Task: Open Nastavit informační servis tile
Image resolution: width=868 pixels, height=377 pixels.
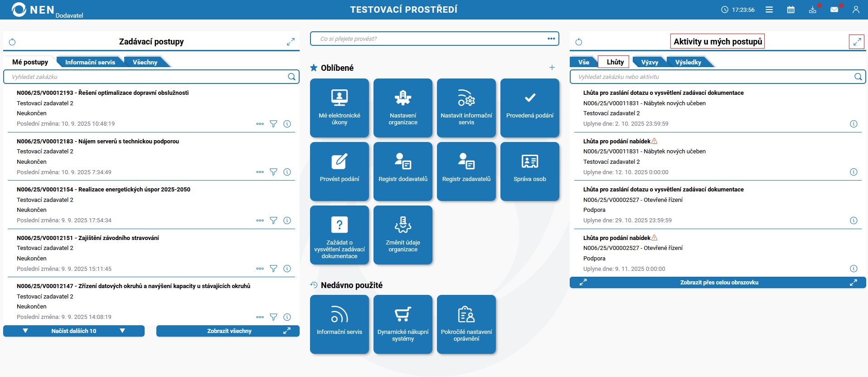Action: (x=466, y=108)
